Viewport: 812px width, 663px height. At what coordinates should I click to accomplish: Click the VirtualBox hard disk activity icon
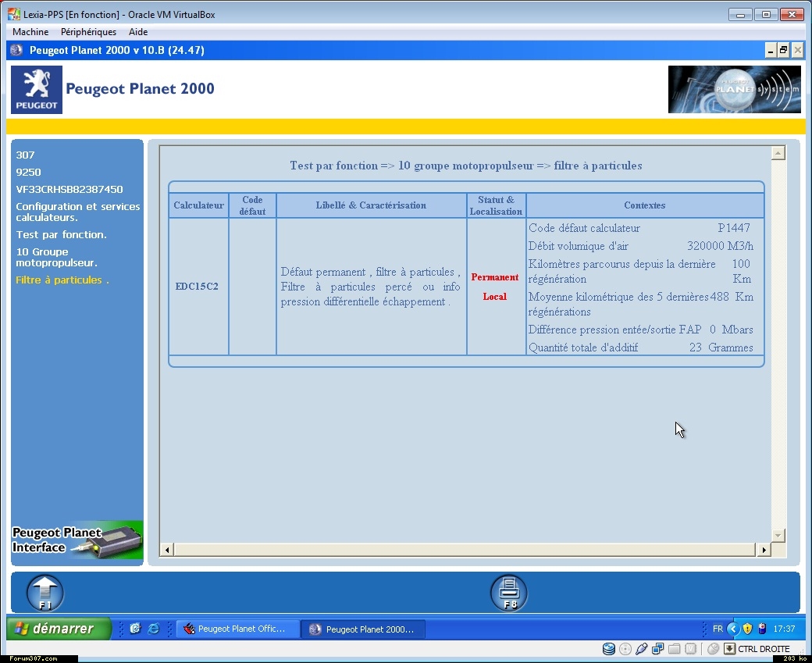pos(609,649)
